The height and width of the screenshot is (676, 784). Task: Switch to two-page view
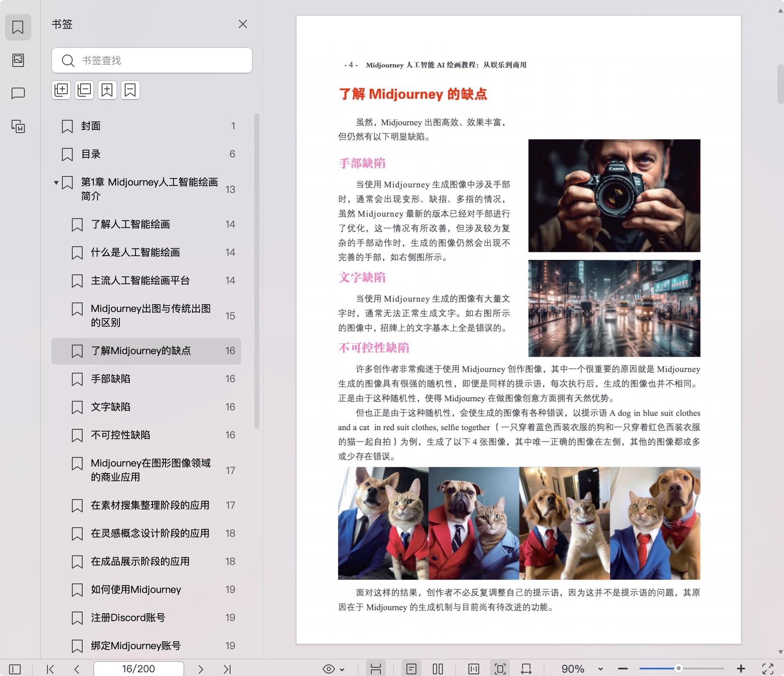(438, 669)
